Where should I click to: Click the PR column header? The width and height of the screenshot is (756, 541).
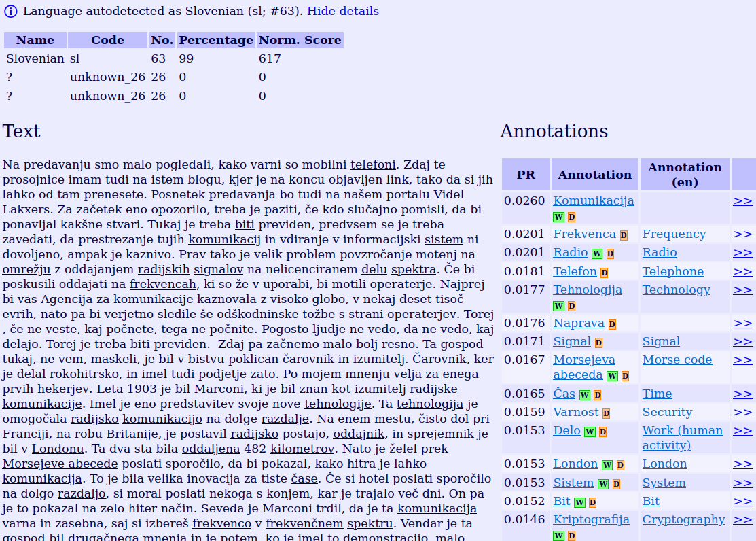[526, 175]
